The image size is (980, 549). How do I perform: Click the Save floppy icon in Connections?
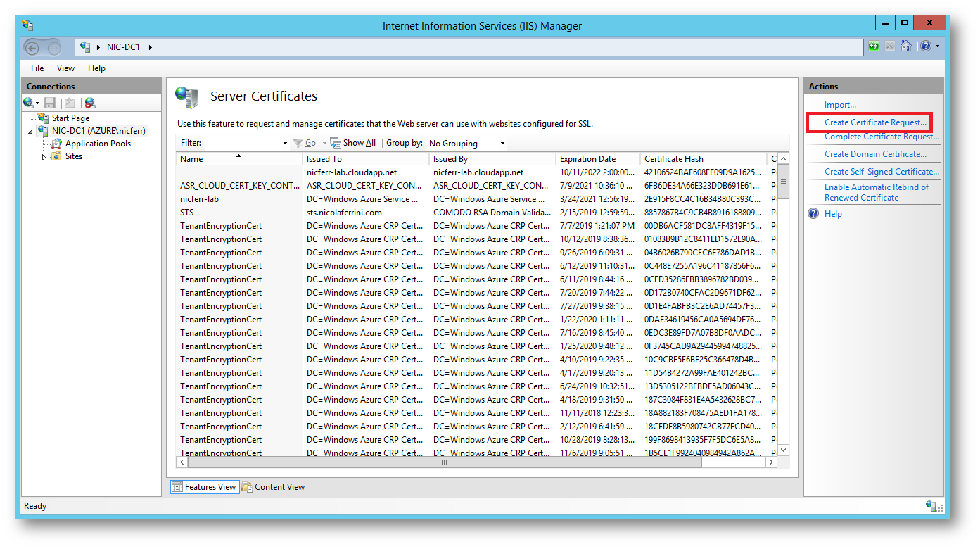[x=50, y=103]
